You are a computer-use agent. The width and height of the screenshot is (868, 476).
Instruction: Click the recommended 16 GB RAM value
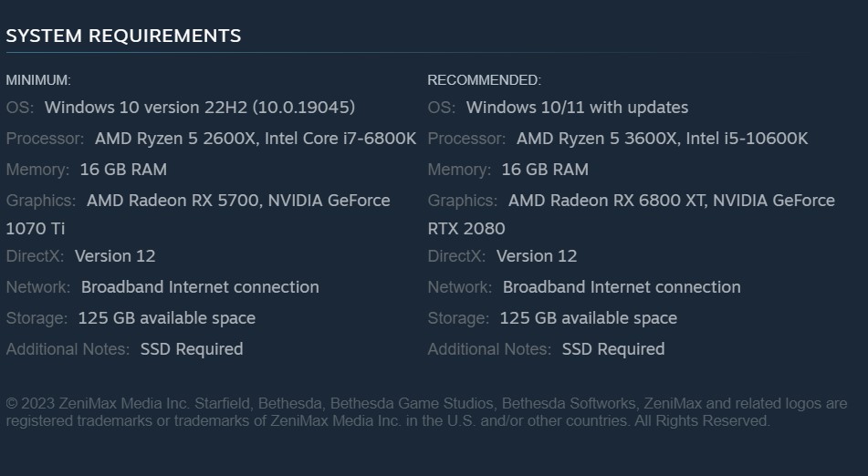(545, 170)
